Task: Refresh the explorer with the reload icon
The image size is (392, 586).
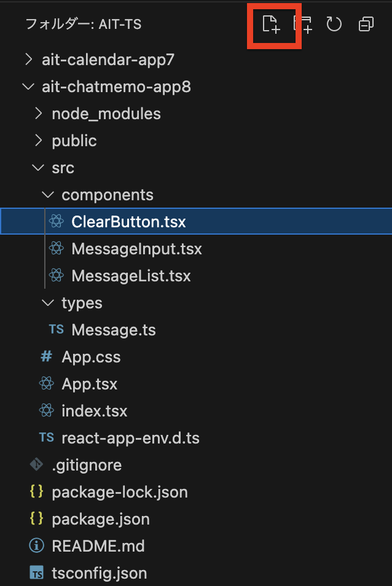Action: point(334,25)
